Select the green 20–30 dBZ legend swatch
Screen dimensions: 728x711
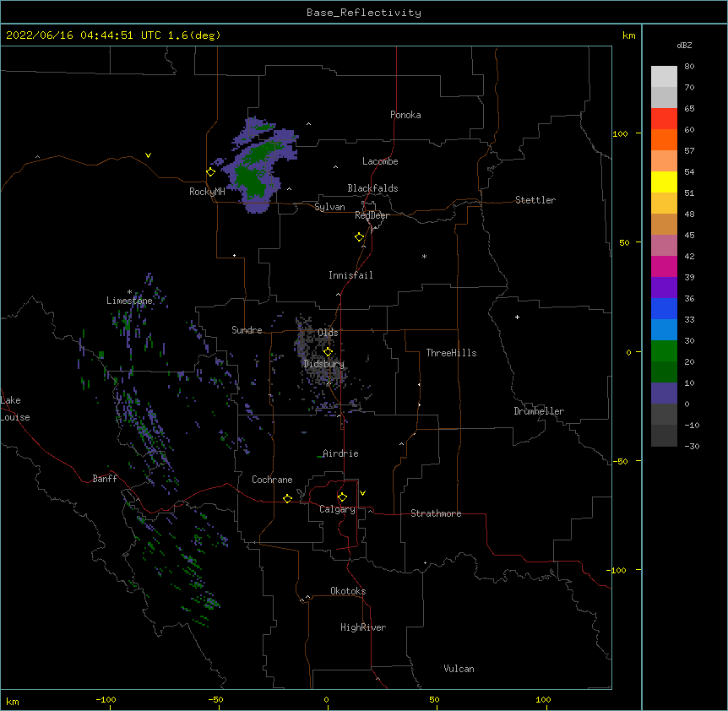click(664, 351)
